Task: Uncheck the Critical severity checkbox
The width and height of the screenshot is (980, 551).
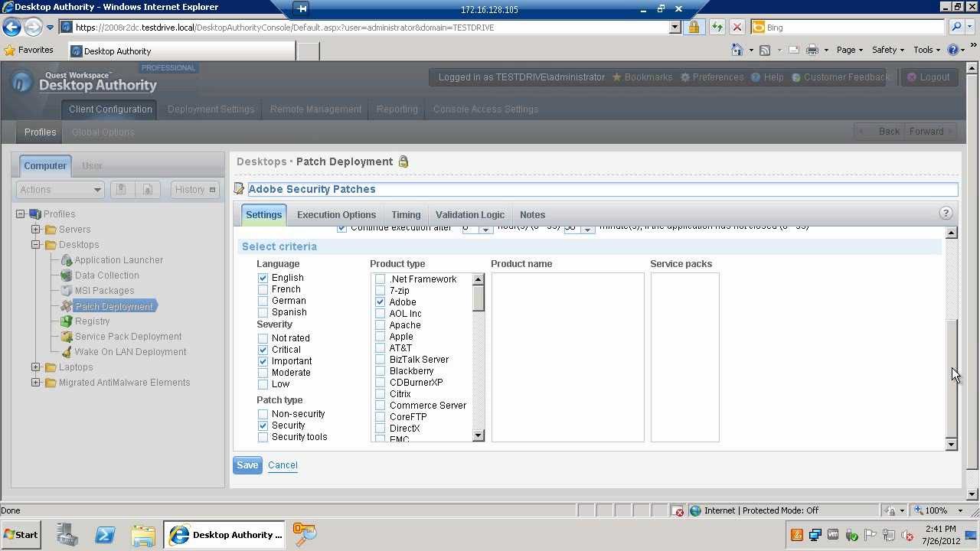Action: pyautogui.click(x=263, y=350)
